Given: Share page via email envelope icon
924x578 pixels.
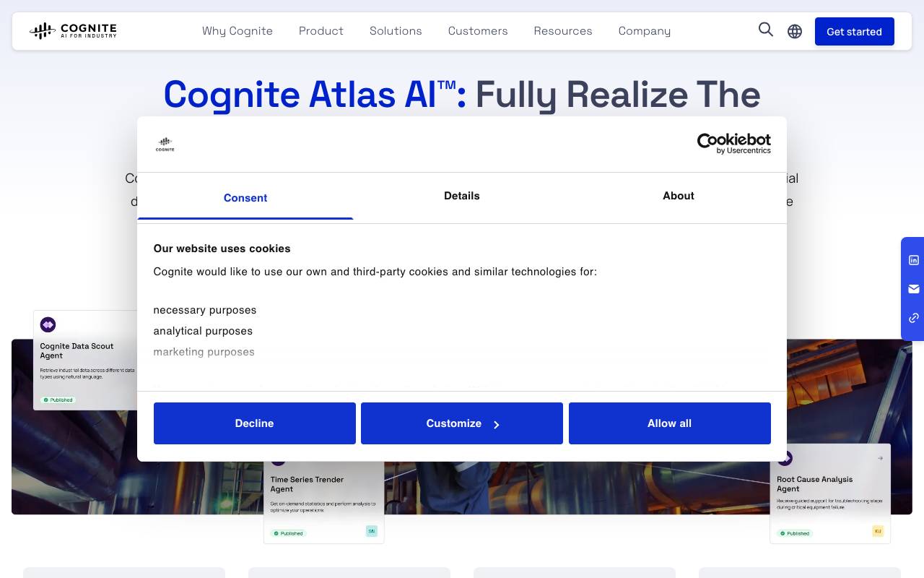Looking at the screenshot, I should click(914, 289).
